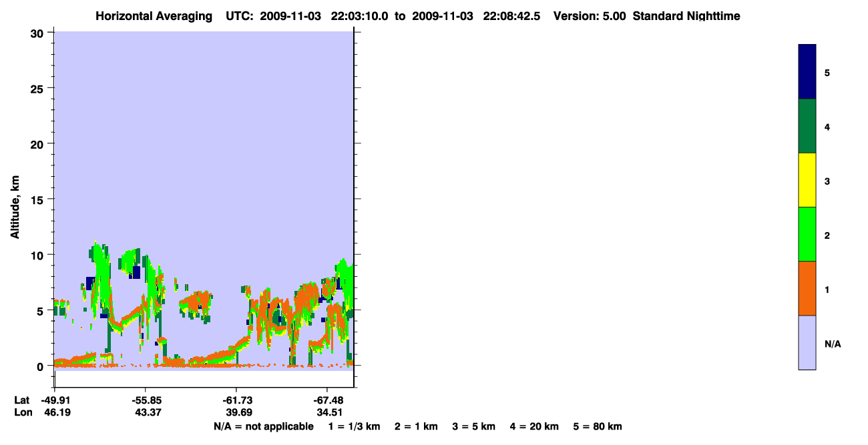The height and width of the screenshot is (445, 868).
Task: Click the altitude tick label 10
Action: [39, 255]
